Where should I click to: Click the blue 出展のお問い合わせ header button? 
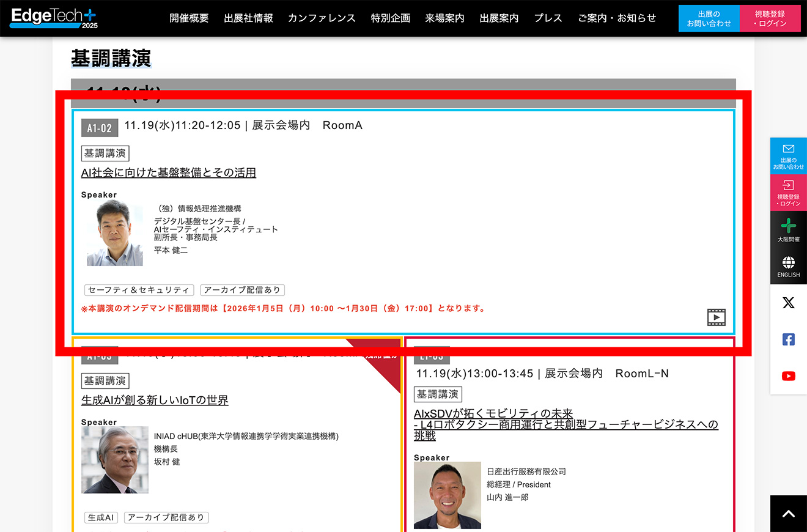click(709, 18)
